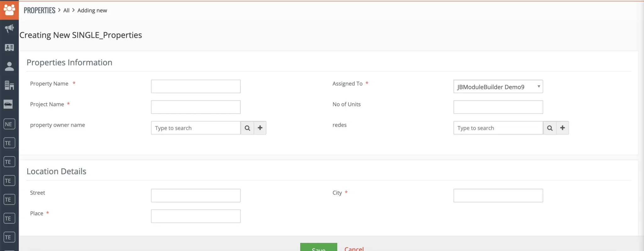Focus the No of Units input field
The image size is (644, 251).
[498, 107]
